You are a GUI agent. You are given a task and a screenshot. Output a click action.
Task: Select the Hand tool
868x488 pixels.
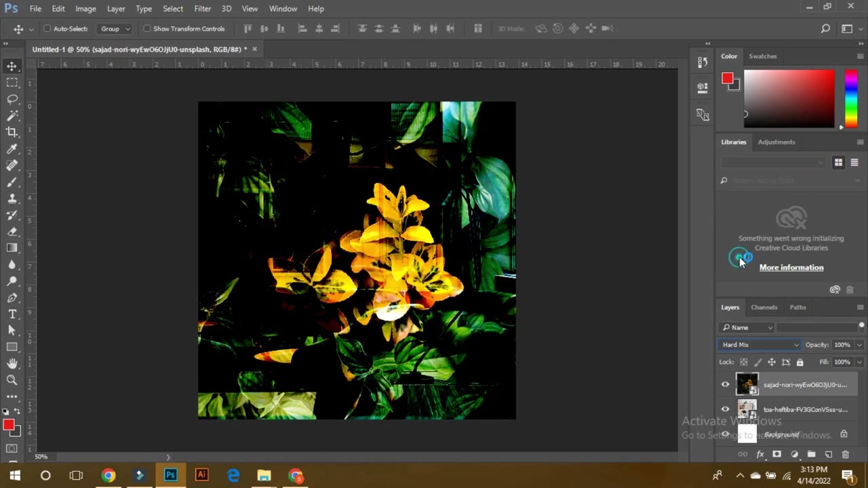point(12,364)
